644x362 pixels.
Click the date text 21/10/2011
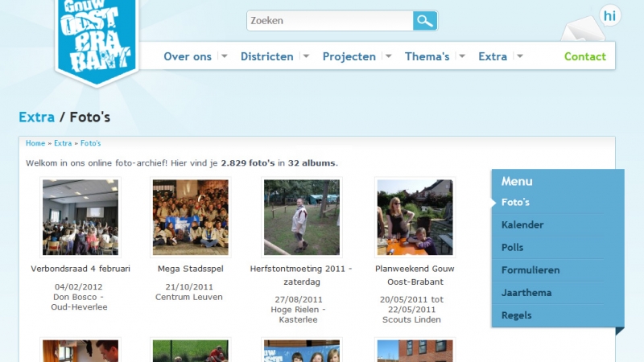pyautogui.click(x=189, y=287)
